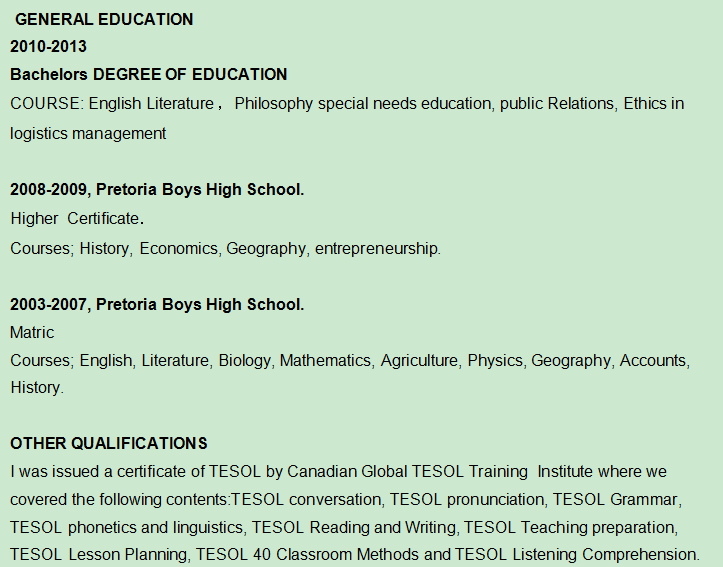Click the Bachelors DEGREE OF EDUCATION heading
This screenshot has width=723, height=567.
(x=148, y=75)
